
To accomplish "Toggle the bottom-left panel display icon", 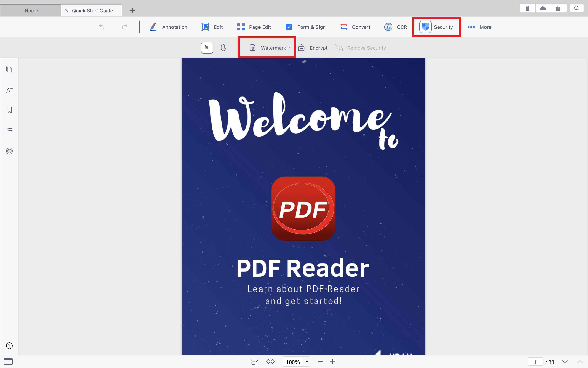I will [8, 361].
